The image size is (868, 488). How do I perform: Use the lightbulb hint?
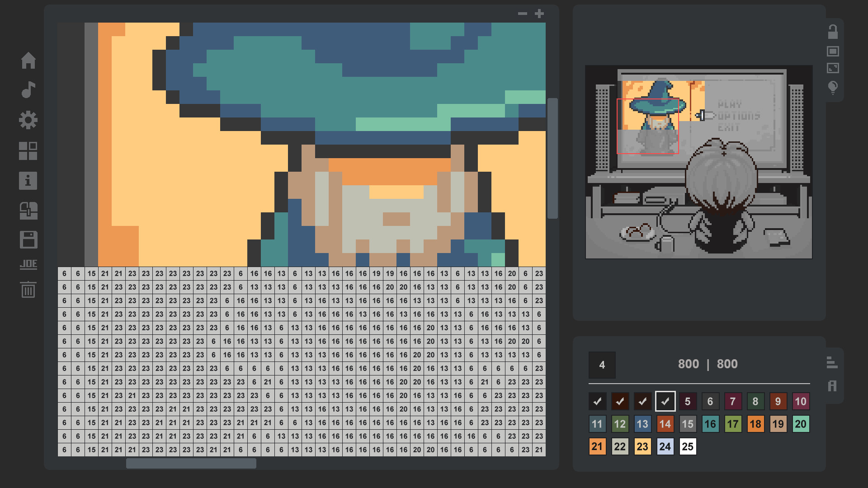point(833,87)
